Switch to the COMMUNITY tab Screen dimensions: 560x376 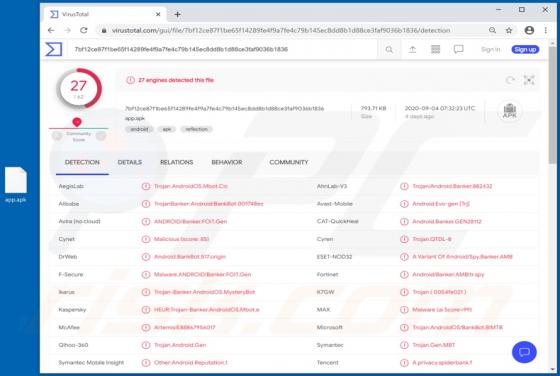click(289, 162)
